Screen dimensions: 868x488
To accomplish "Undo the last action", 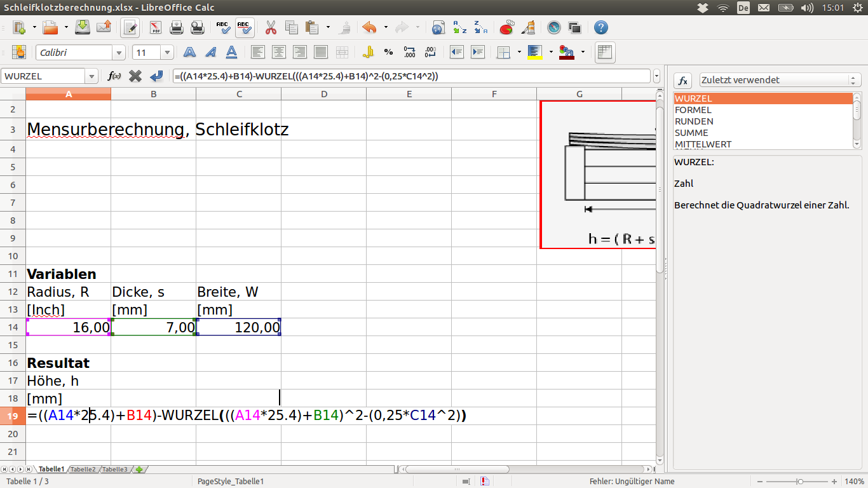I will click(370, 28).
